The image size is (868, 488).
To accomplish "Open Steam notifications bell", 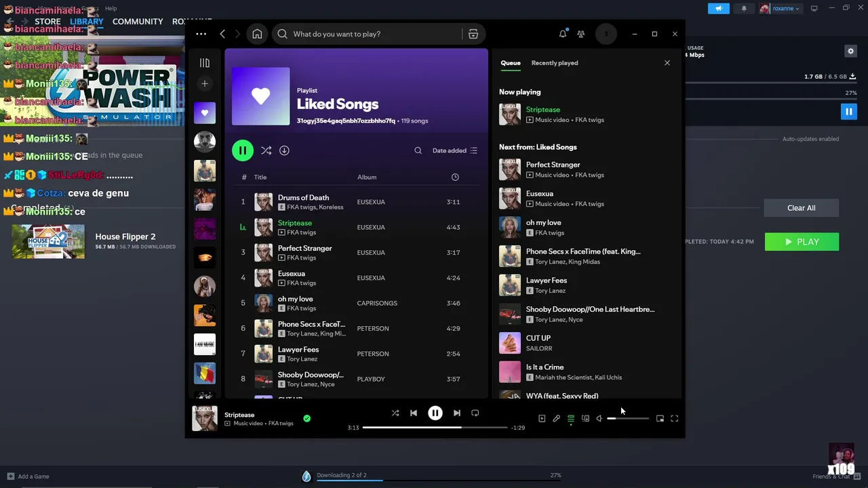I will (x=744, y=8).
